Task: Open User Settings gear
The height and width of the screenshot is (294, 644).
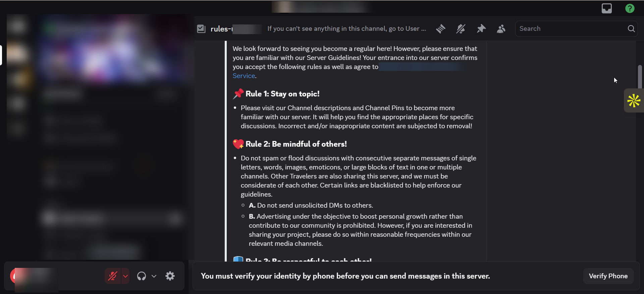Action: (170, 276)
